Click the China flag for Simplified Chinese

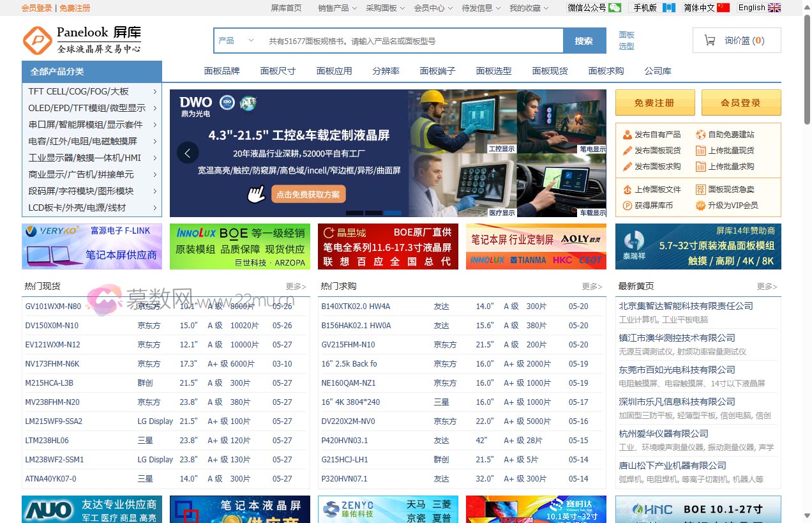[x=723, y=8]
